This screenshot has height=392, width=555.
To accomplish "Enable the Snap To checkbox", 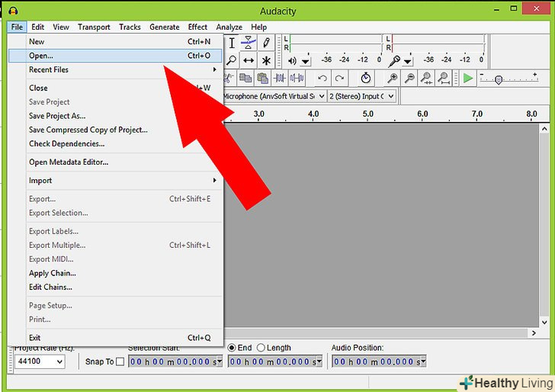I will 120,361.
